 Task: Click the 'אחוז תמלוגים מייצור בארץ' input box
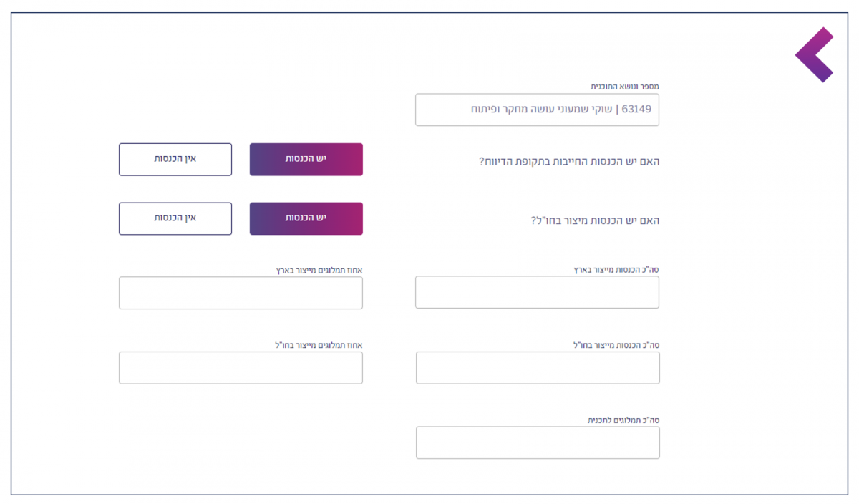click(241, 293)
